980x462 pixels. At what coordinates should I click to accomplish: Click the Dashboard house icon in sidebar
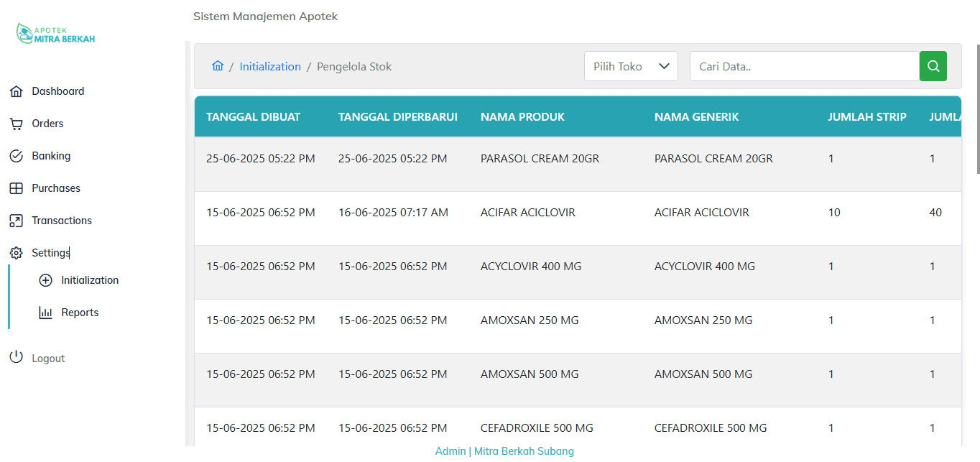click(16, 91)
